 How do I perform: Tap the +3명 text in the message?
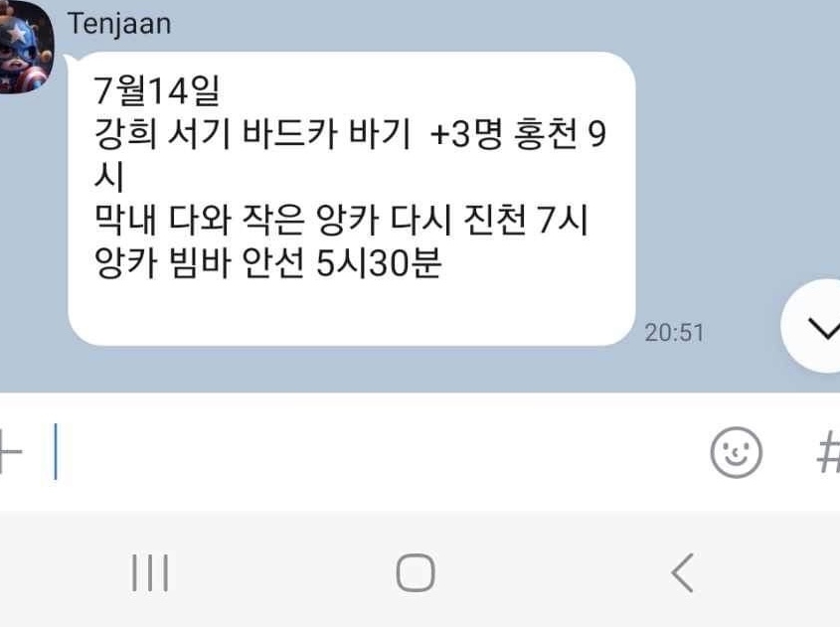(466, 133)
